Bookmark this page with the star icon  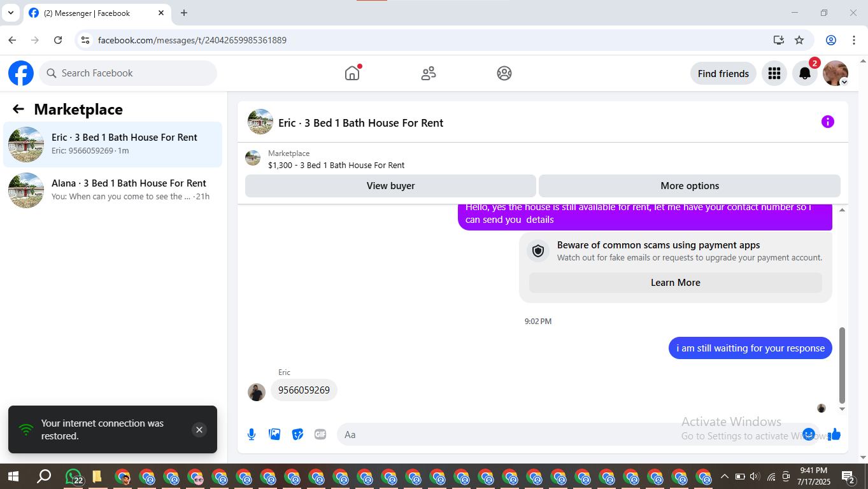coord(799,40)
